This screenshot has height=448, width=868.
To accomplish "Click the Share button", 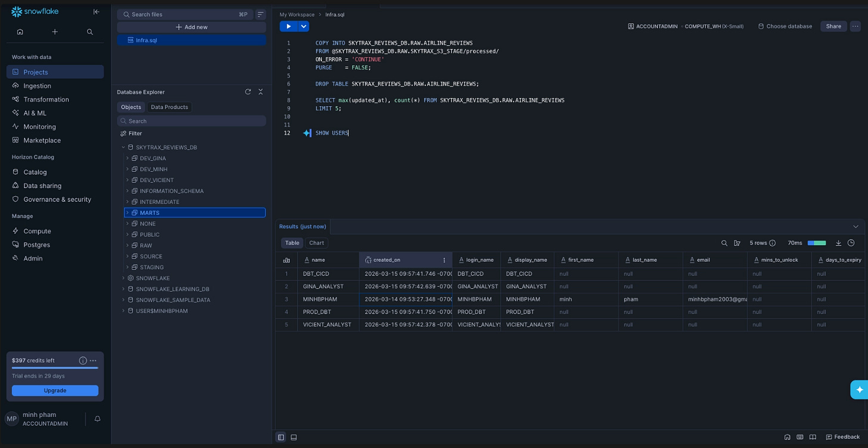I will (x=833, y=26).
